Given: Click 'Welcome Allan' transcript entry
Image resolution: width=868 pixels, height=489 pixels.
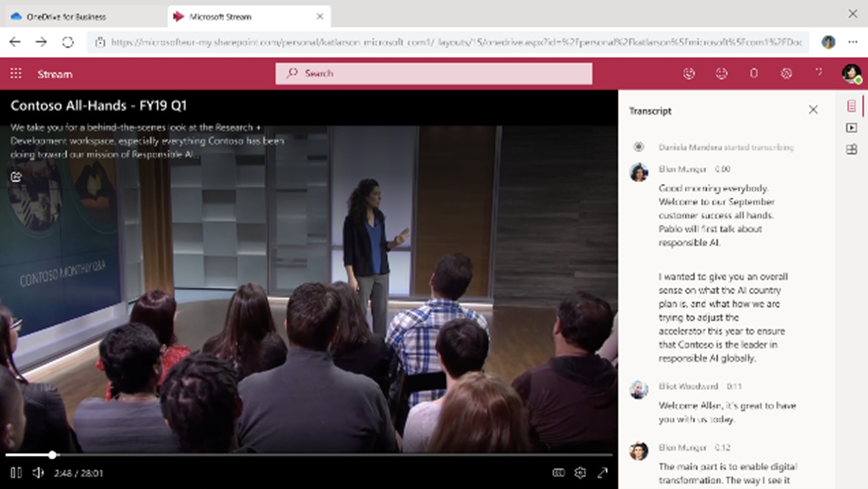Looking at the screenshot, I should point(727,412).
